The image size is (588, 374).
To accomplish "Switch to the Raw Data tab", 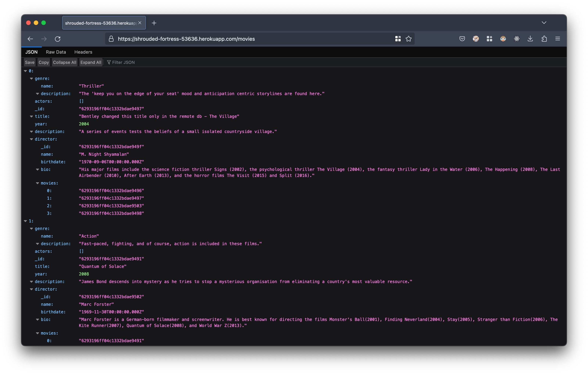I will (x=56, y=52).
